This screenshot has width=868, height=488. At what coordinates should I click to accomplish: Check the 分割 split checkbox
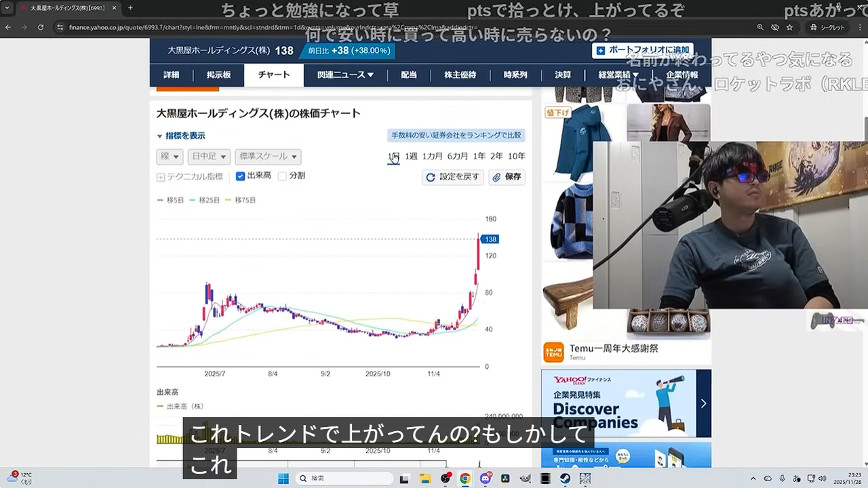pyautogui.click(x=282, y=176)
